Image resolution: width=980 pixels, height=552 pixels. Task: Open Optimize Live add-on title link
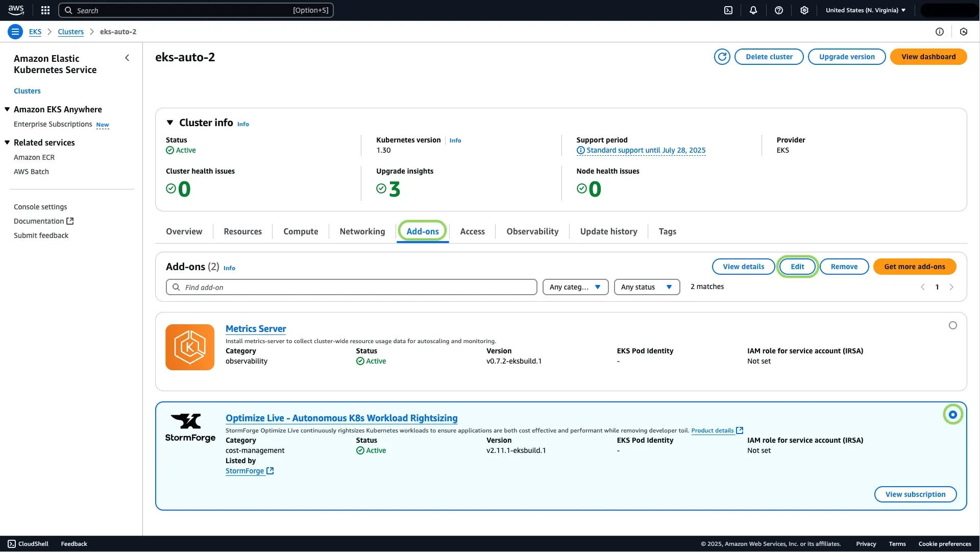(341, 418)
